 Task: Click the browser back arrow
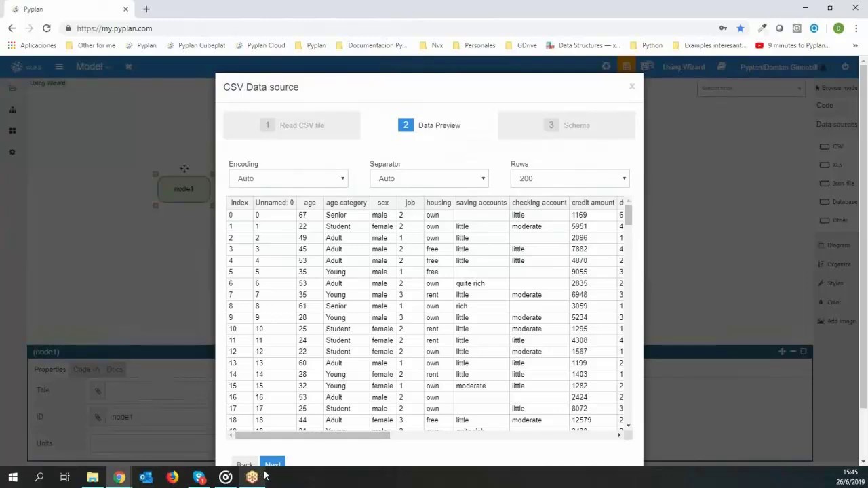12,28
